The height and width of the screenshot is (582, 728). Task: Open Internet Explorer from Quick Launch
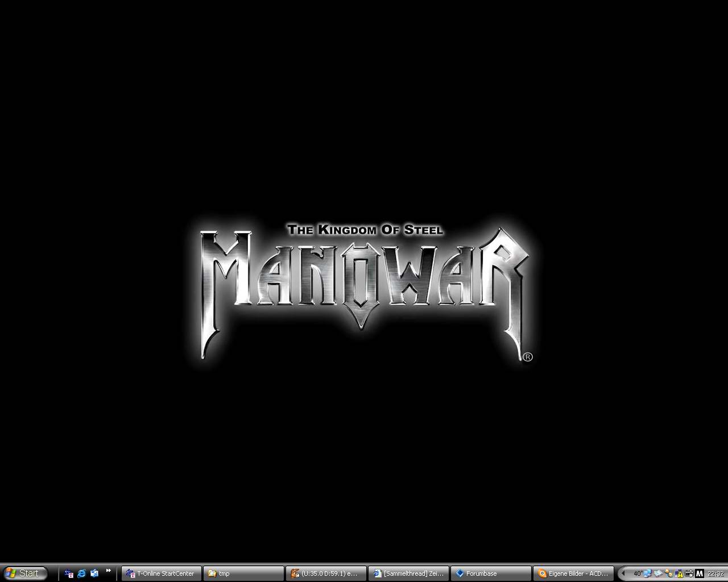point(81,573)
